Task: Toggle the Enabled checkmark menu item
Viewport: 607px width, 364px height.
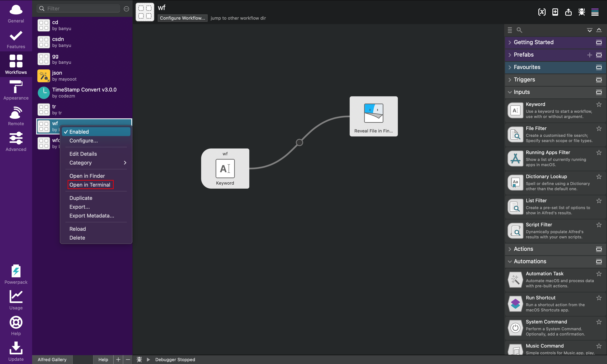Action: pyautogui.click(x=96, y=132)
